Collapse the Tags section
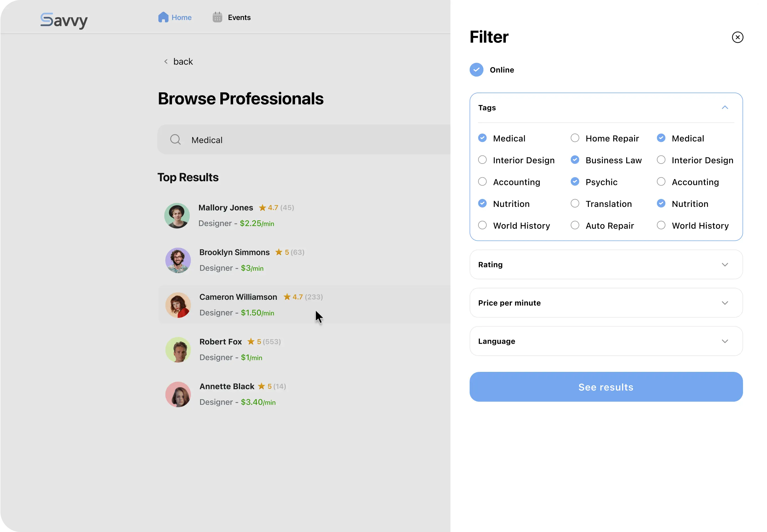This screenshot has height=532, width=767. pos(725,108)
